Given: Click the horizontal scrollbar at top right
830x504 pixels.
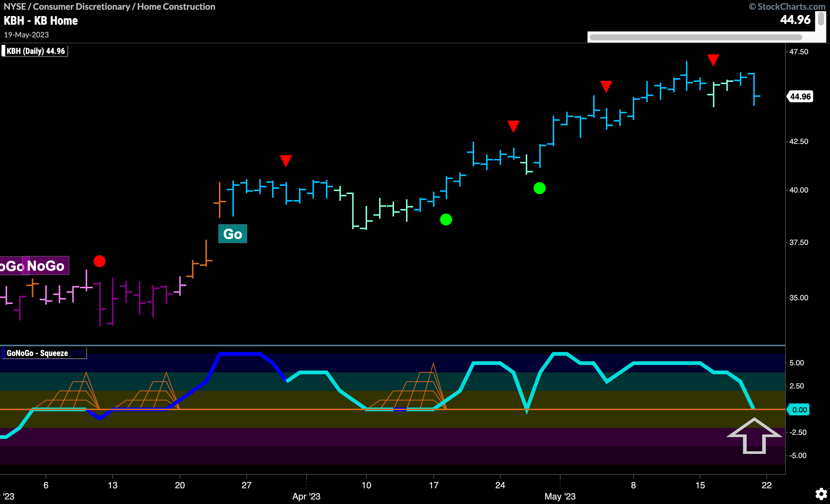Looking at the screenshot, I should (x=696, y=37).
